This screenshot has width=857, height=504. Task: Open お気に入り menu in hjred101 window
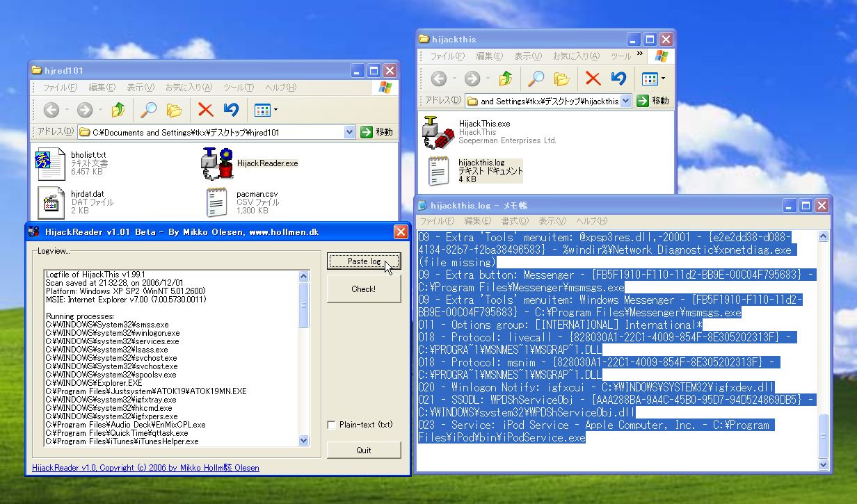189,88
